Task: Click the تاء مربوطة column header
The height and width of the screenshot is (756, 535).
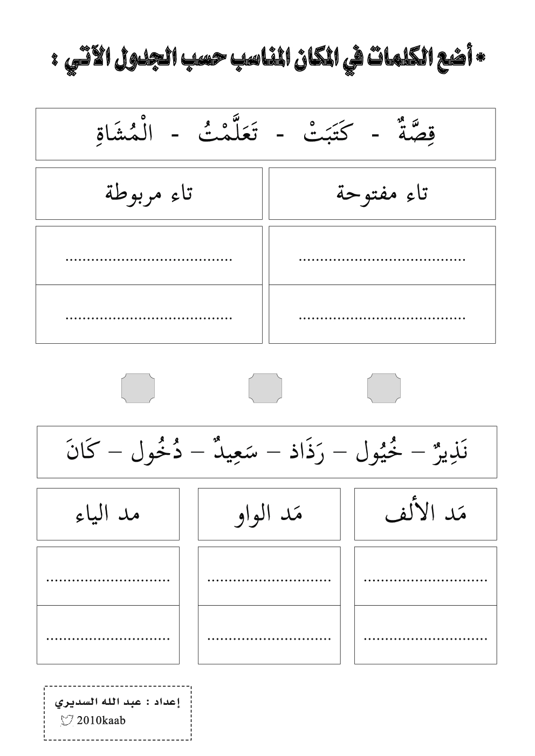Action: (x=149, y=193)
